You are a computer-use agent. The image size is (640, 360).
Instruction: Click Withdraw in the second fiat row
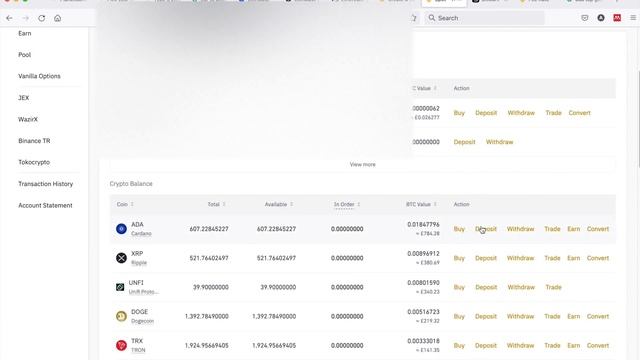pyautogui.click(x=500, y=142)
